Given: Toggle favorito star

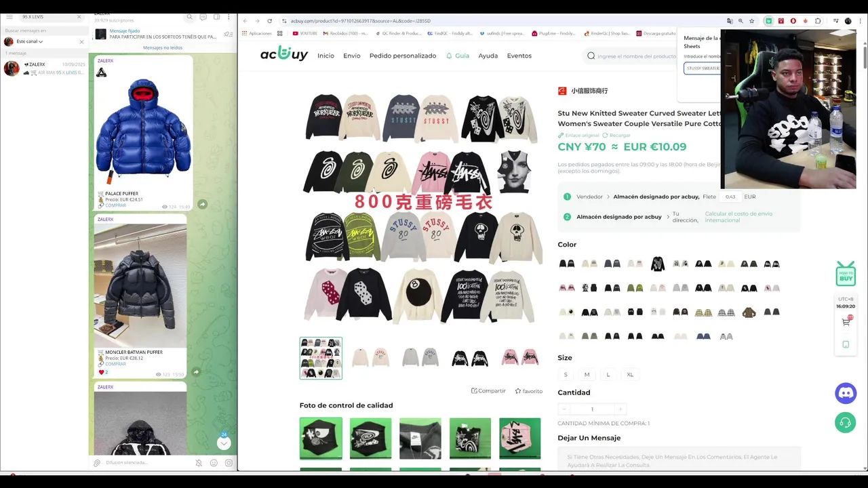Looking at the screenshot, I should (x=528, y=391).
